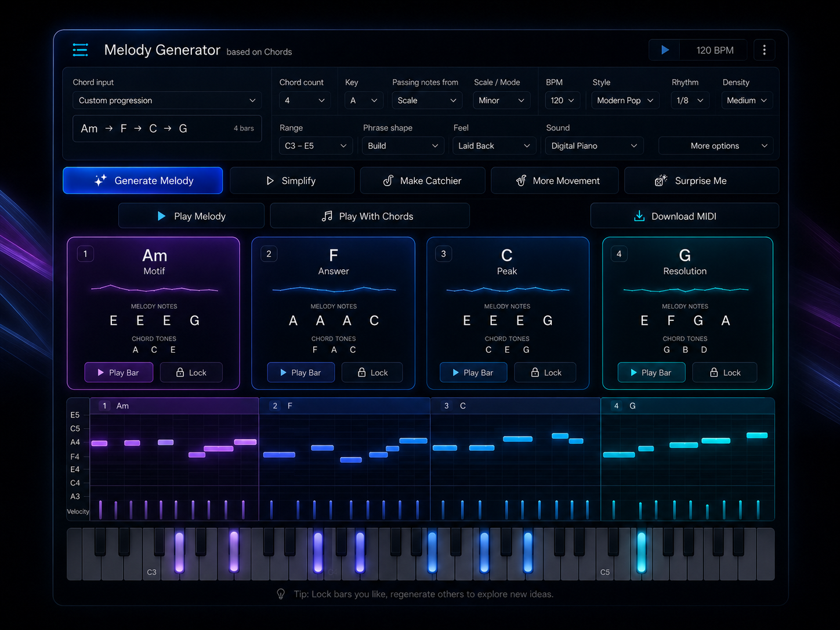840x630 pixels.
Task: Play Bar for the G Resolution card
Action: tap(651, 372)
